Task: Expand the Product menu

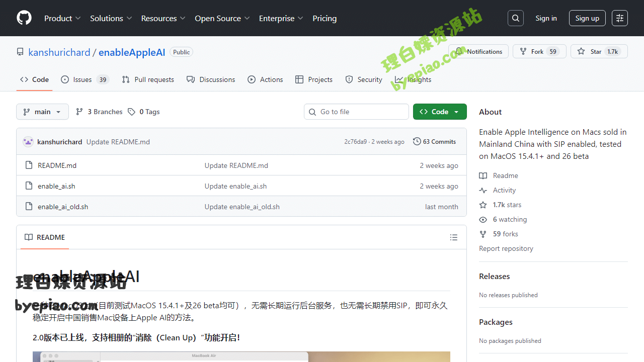Action: [x=62, y=18]
